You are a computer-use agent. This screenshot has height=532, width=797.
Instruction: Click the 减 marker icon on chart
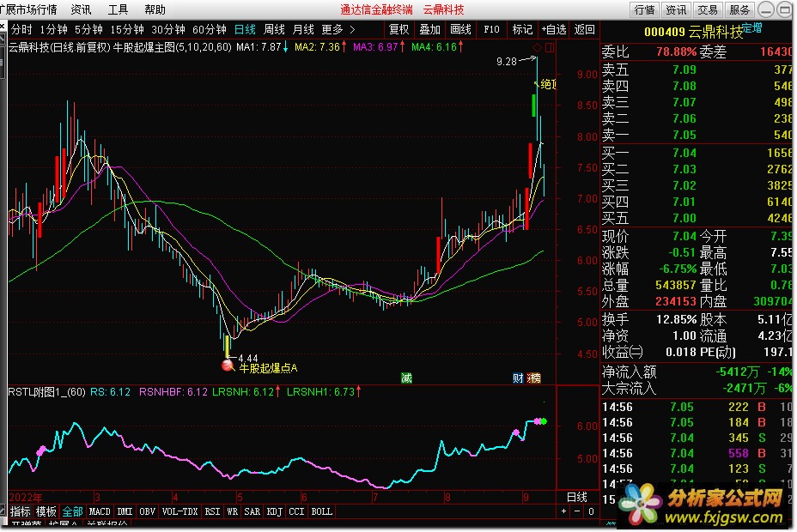[406, 378]
